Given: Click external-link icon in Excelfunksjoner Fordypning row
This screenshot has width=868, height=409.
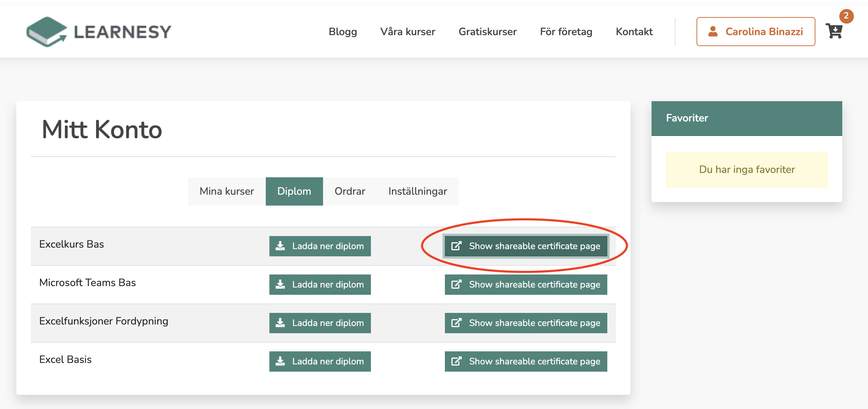Looking at the screenshot, I should click(x=456, y=323).
